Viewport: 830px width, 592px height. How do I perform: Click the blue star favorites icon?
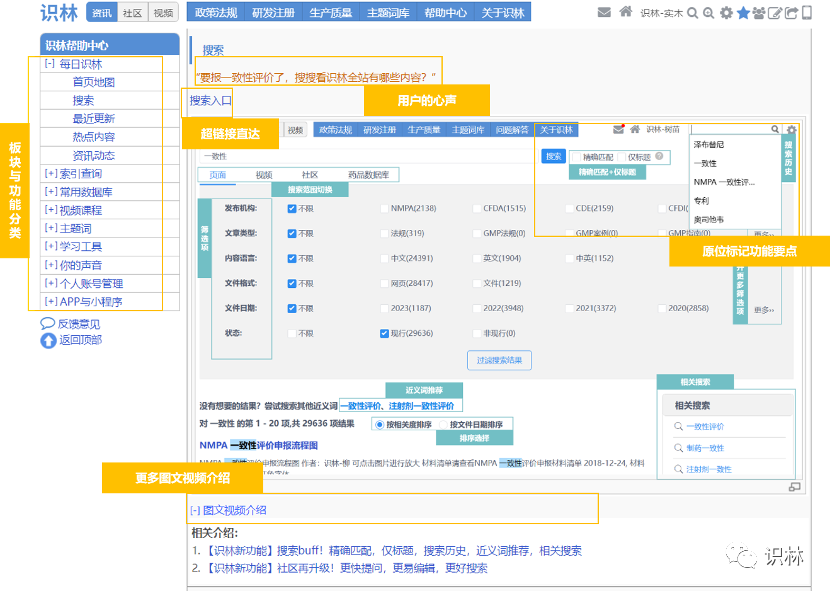coord(743,13)
